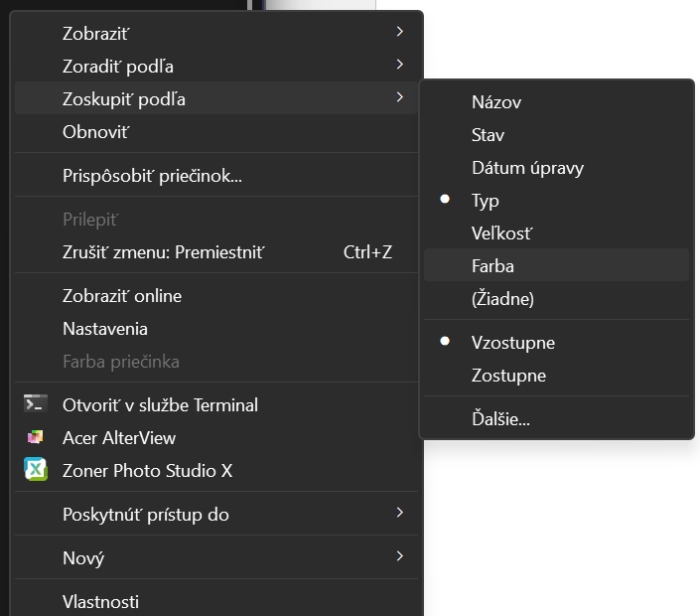Viewport: 700px width, 616px height.
Task: Open Vlastnosti at menu bottom
Action: pos(100,601)
